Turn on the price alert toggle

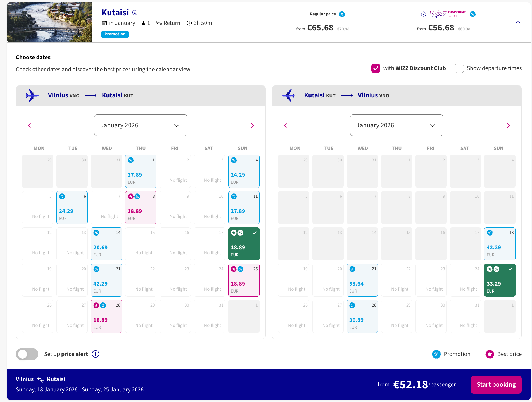(x=27, y=354)
